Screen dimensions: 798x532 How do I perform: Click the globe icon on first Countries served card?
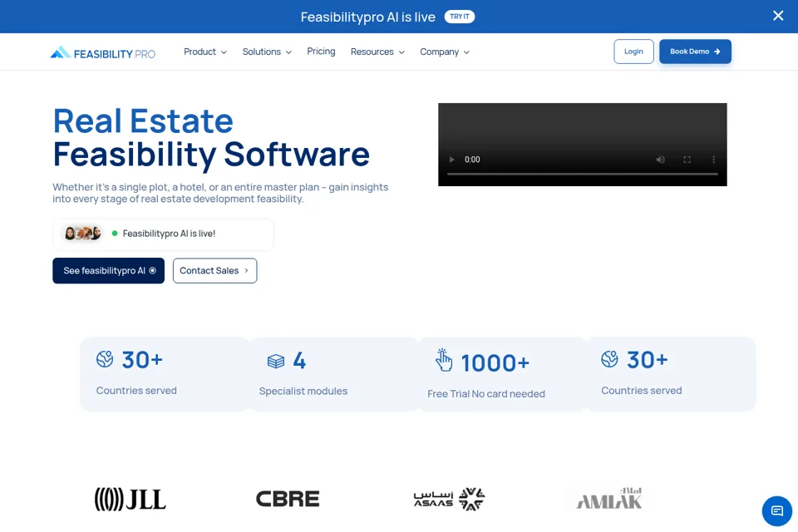tap(105, 359)
